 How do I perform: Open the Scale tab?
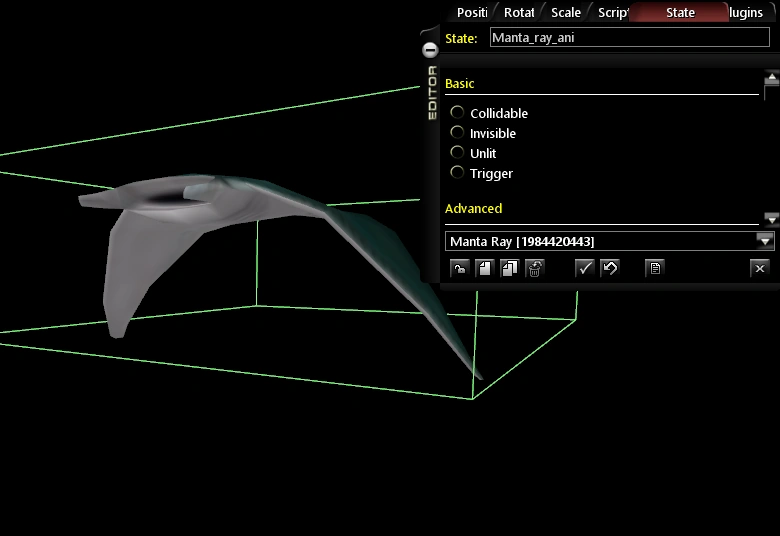click(566, 12)
